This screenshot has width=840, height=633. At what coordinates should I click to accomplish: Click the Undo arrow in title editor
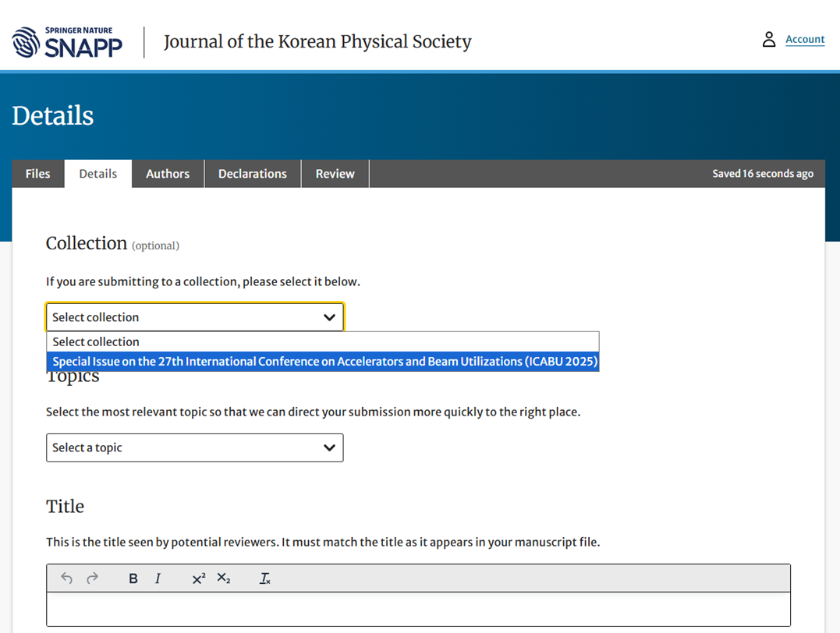[x=66, y=578]
